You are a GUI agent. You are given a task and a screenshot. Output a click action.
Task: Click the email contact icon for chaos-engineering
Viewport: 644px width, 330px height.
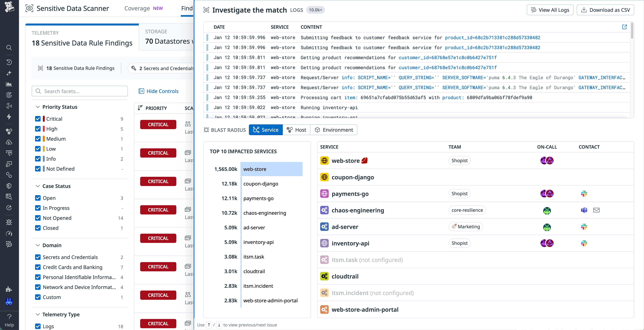pos(596,210)
